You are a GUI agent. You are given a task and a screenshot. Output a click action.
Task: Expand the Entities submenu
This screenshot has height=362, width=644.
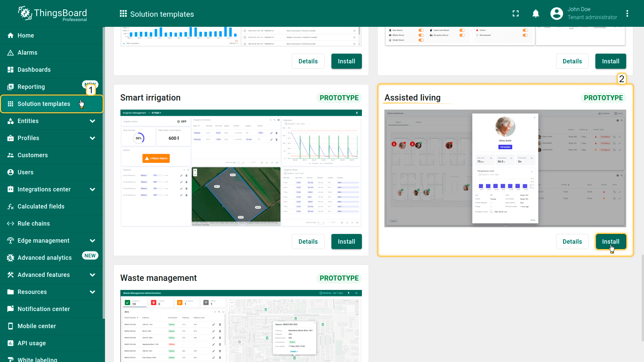93,121
